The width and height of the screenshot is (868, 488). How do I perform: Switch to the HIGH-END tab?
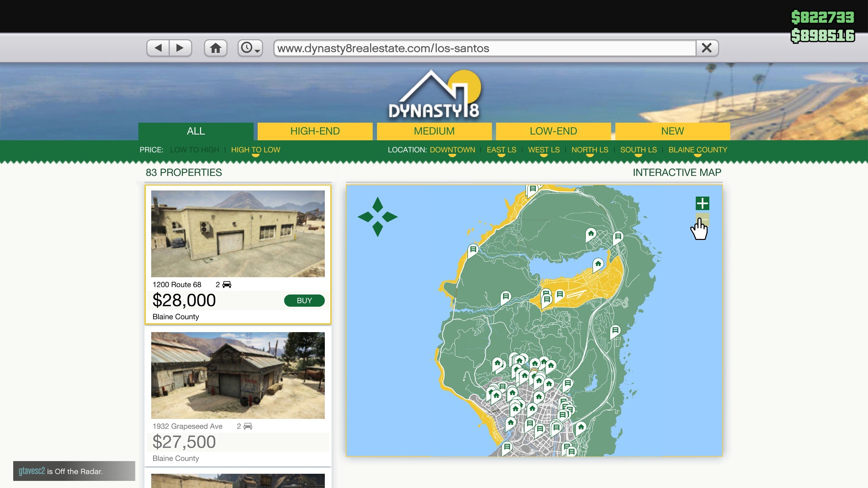(315, 131)
